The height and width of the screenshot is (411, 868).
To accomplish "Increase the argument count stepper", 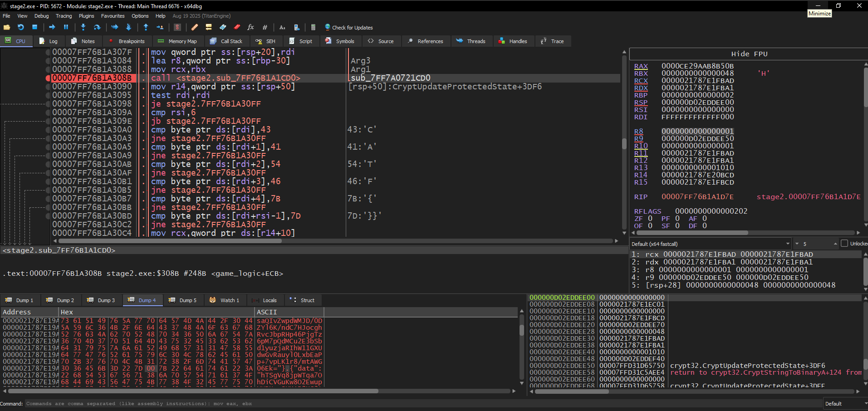I will click(x=835, y=244).
